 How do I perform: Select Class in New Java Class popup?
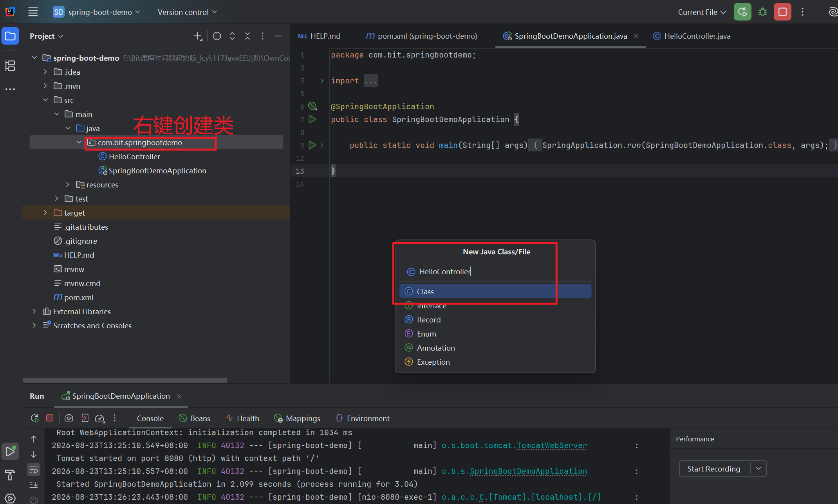point(495,292)
